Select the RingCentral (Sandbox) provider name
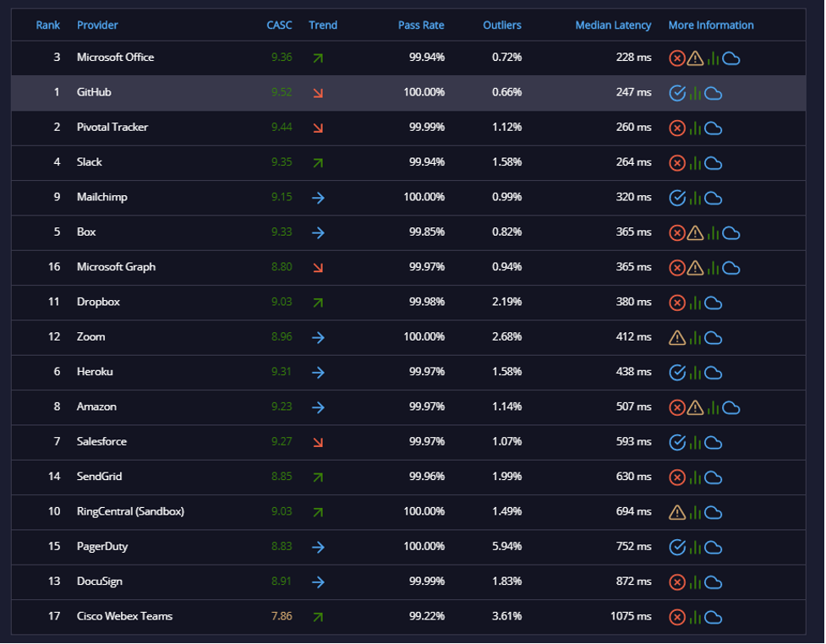This screenshot has height=644, width=826. 130,511
